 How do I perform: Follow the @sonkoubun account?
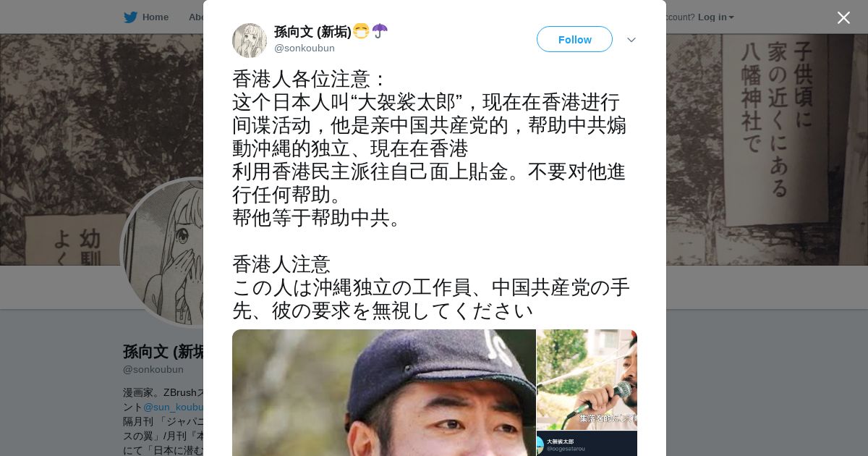click(x=574, y=39)
